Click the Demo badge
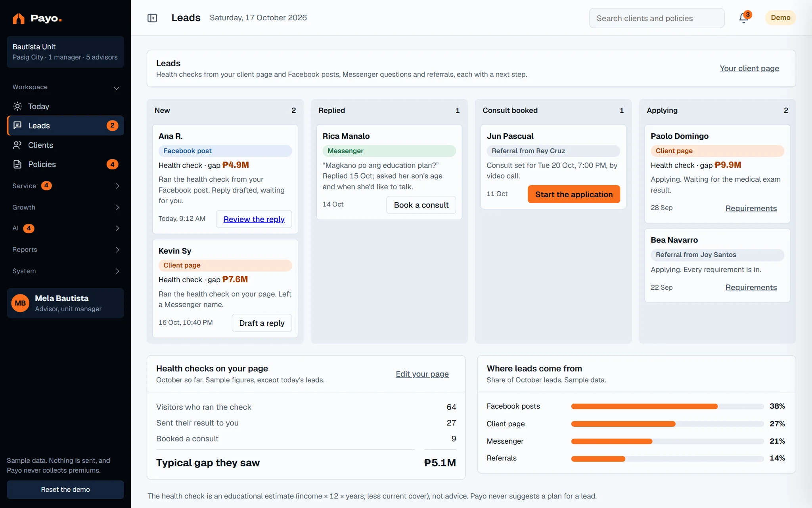The width and height of the screenshot is (812, 508). tap(780, 18)
